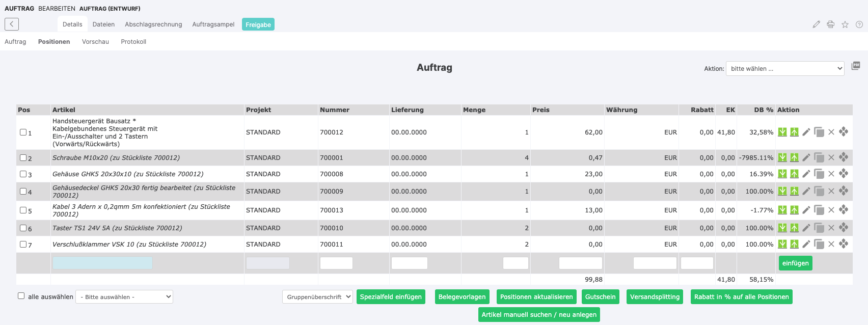
Task: Click the star favorite icon at top right
Action: tap(845, 24)
